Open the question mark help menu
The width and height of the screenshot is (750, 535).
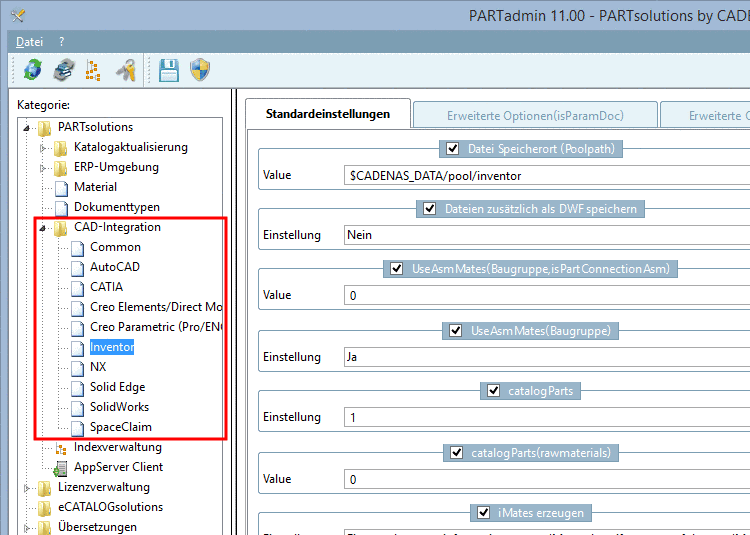click(x=62, y=42)
